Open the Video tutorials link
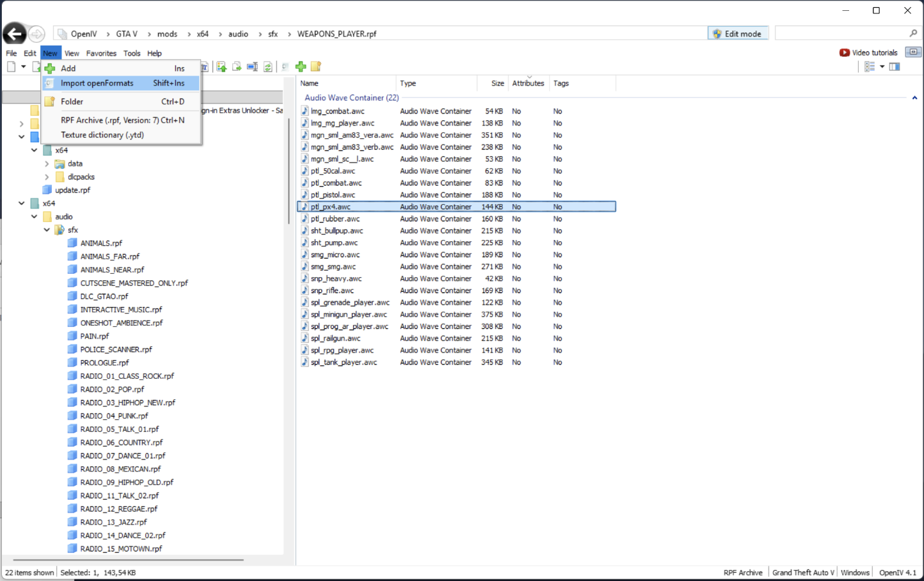Viewport: 924px width, 581px height. pyautogui.click(x=869, y=52)
